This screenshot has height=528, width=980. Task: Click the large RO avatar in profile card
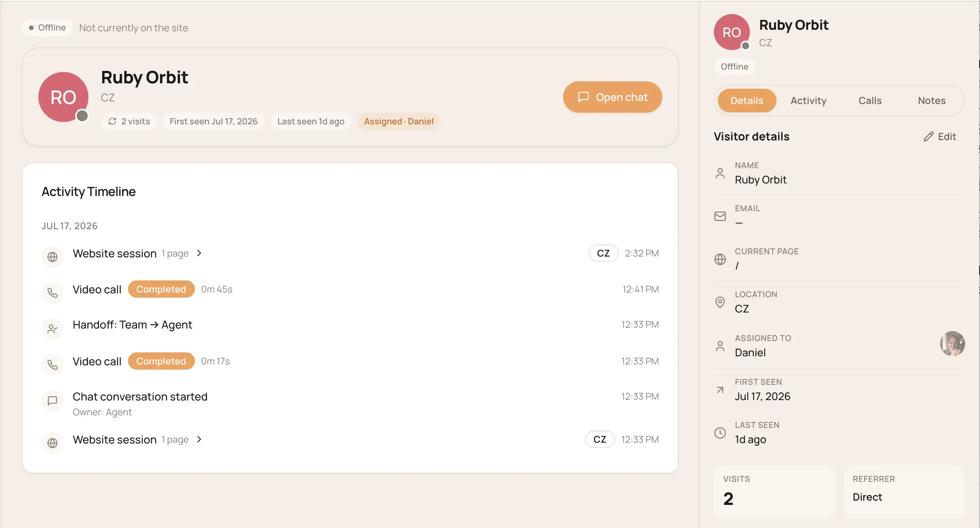[63, 97]
